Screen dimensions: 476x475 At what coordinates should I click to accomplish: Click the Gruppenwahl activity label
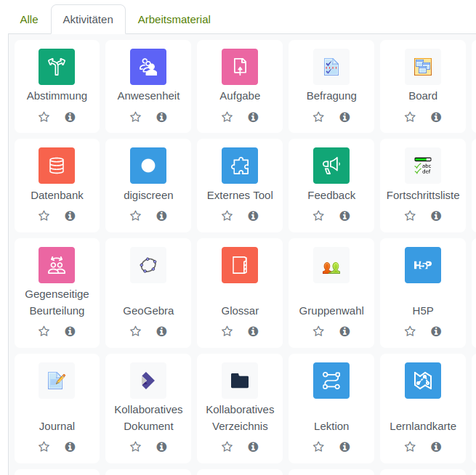(331, 311)
